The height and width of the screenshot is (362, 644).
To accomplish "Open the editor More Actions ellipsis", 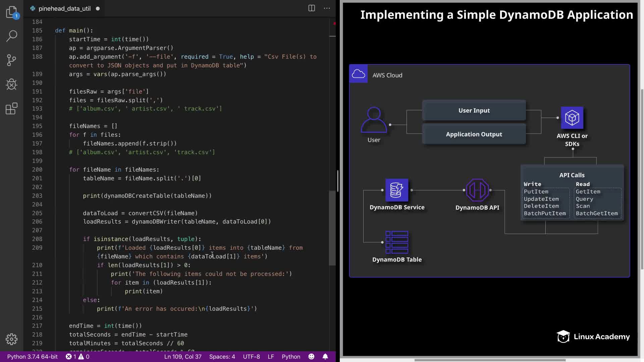I will click(x=327, y=8).
